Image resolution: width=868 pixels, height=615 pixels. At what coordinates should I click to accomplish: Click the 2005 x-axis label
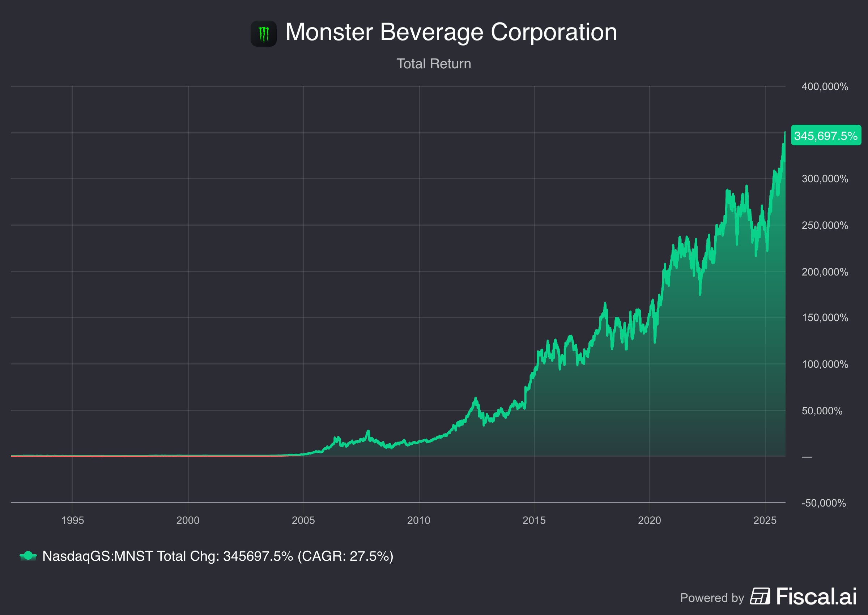(x=303, y=520)
